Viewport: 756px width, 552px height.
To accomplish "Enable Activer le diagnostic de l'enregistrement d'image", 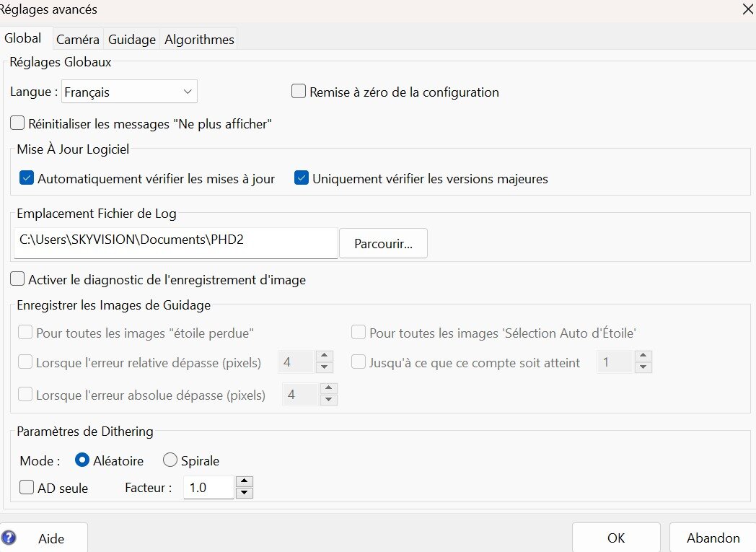I will [x=17, y=279].
